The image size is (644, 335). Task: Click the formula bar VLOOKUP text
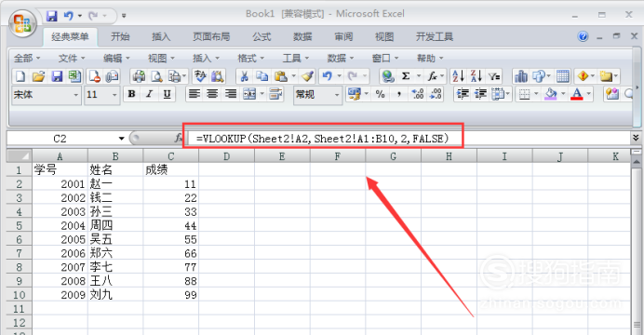pyautogui.click(x=322, y=139)
